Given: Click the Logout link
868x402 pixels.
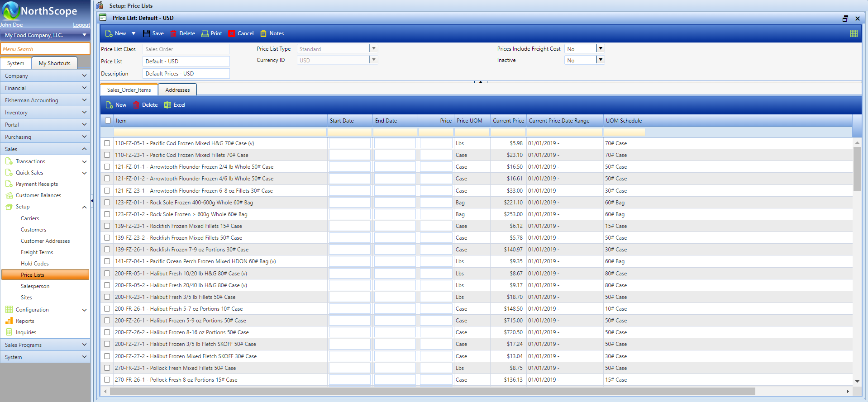Looking at the screenshot, I should point(81,25).
